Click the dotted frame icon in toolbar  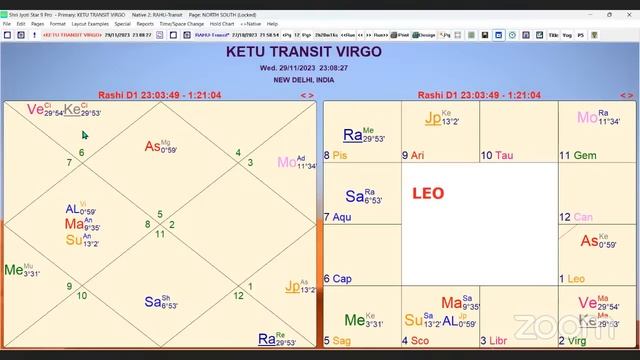458,35
